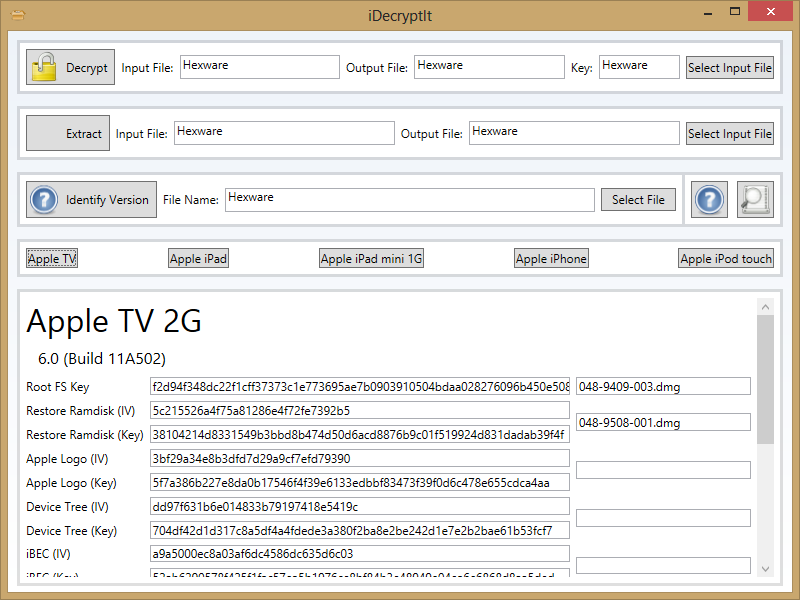Click the Apple Logo (IV) label

click(x=67, y=459)
